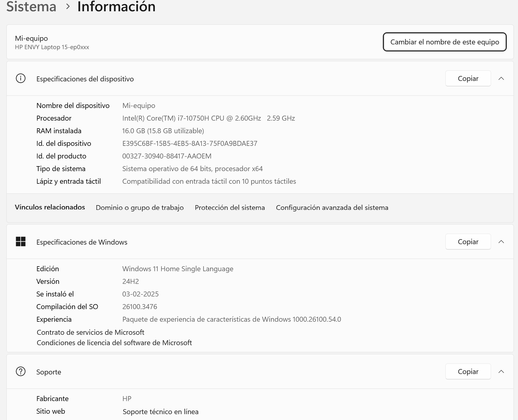Open Condiciones de licencia del software link
Screen dimensions: 518x420
114,343
